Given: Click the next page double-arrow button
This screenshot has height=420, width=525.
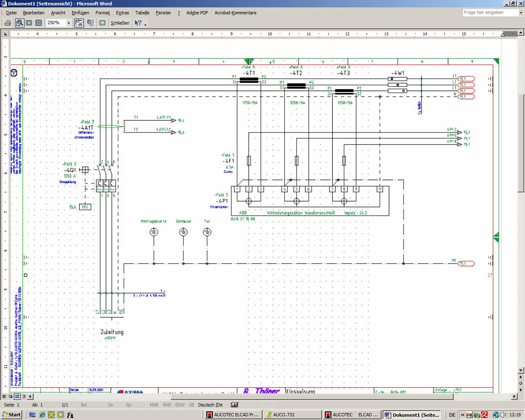Looking at the screenshot, I should pyautogui.click(x=521, y=390).
